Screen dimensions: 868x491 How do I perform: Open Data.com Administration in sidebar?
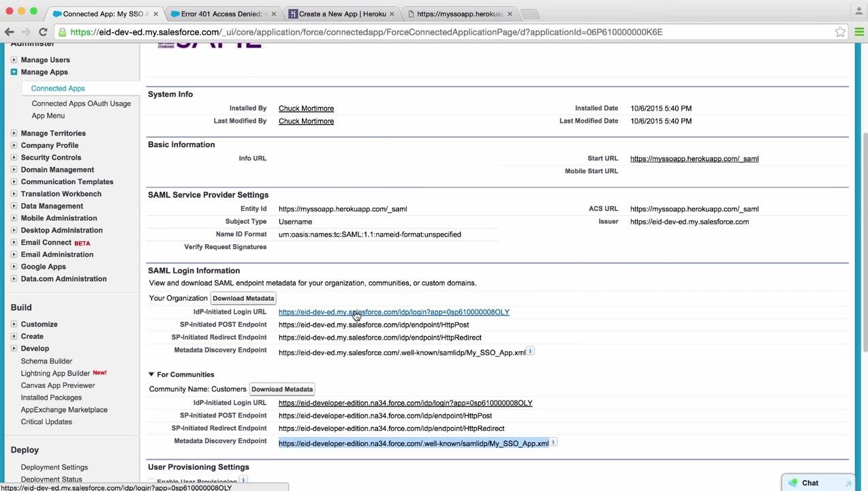[63, 279]
